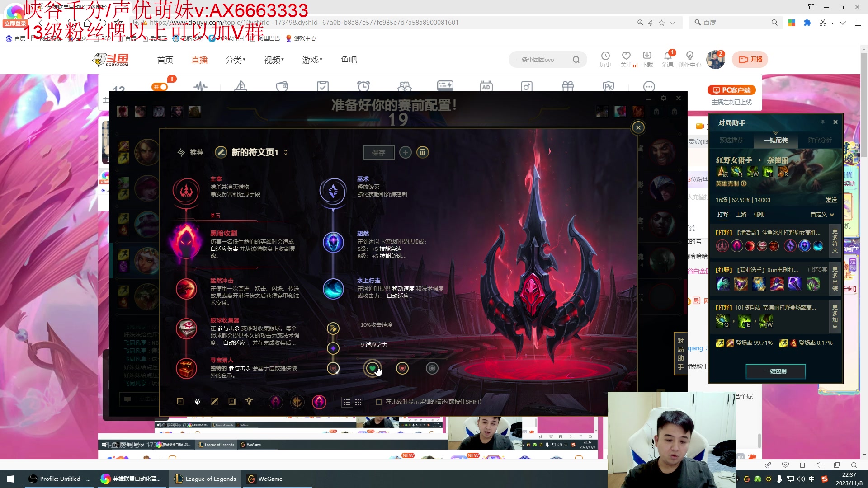Select the Waterwalking rune icon
The width and height of the screenshot is (868, 488).
(x=333, y=289)
